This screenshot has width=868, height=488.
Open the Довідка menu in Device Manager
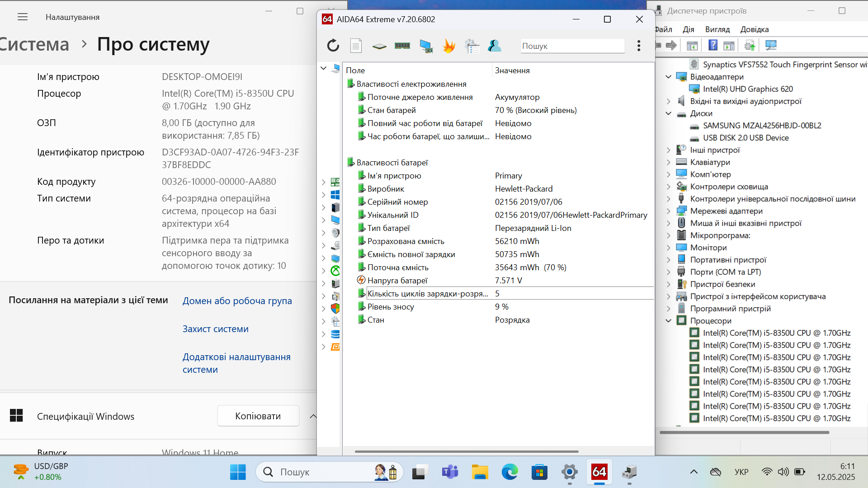[x=755, y=29]
